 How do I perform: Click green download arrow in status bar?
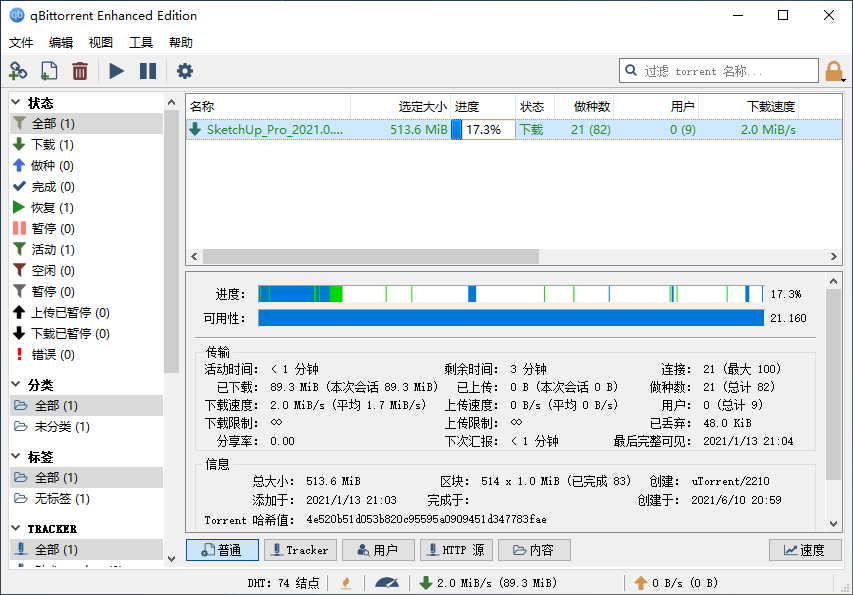tap(426, 583)
